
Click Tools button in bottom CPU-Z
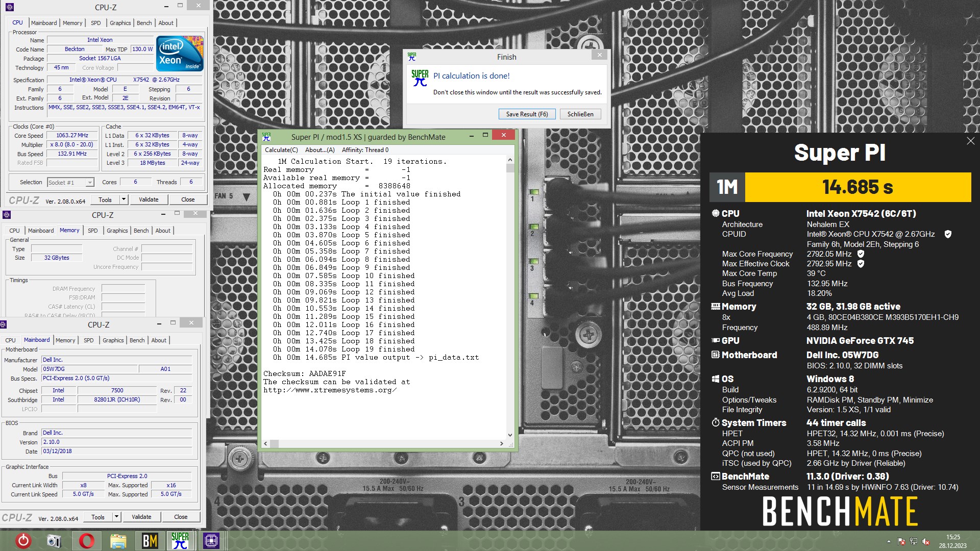click(x=98, y=517)
